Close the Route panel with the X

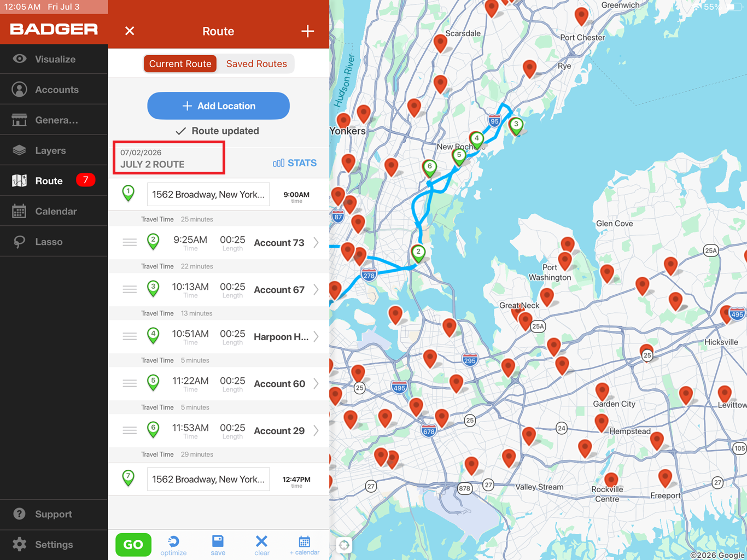[x=130, y=31]
